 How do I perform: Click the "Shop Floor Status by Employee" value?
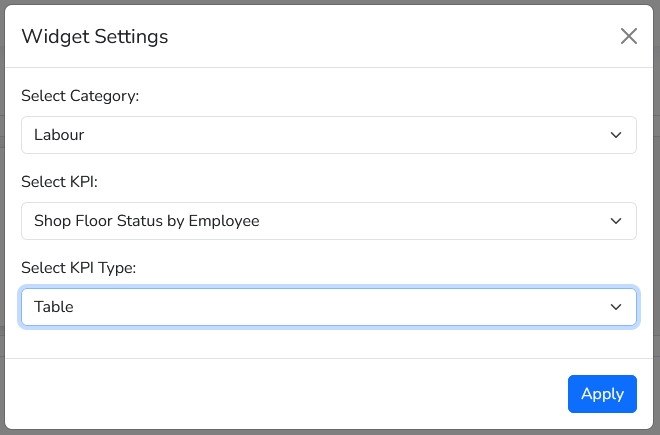pos(147,221)
